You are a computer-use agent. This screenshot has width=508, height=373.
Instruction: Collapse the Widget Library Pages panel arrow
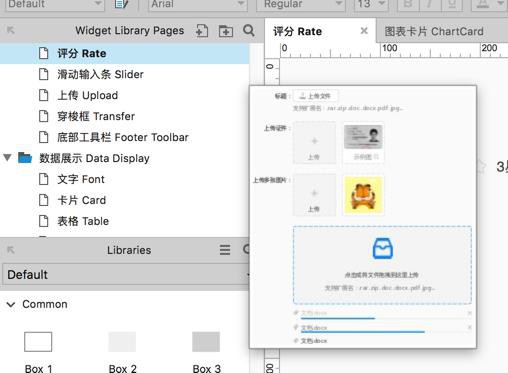click(11, 30)
